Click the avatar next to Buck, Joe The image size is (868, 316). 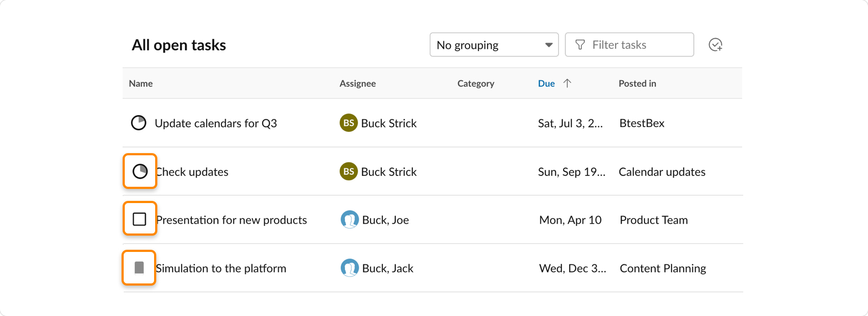[x=349, y=219]
